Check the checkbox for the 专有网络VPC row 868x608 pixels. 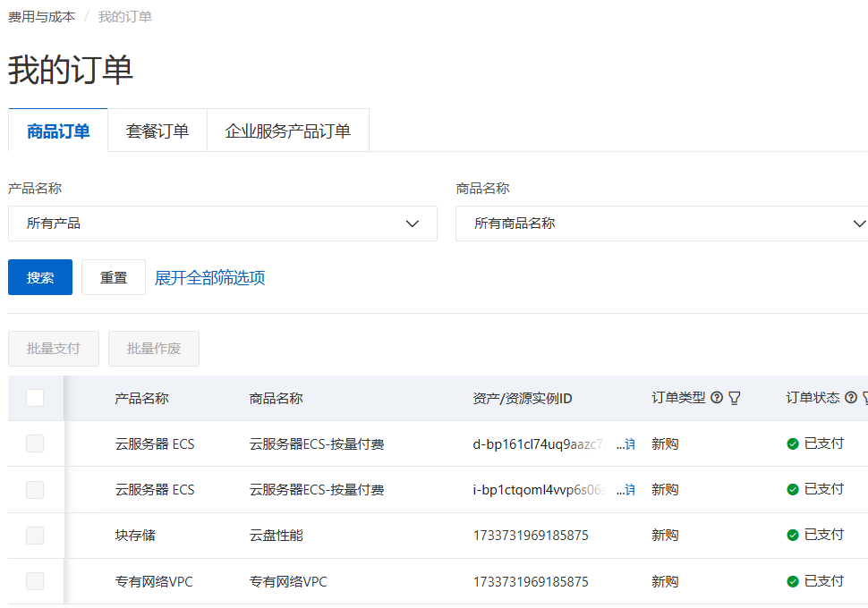(x=35, y=582)
